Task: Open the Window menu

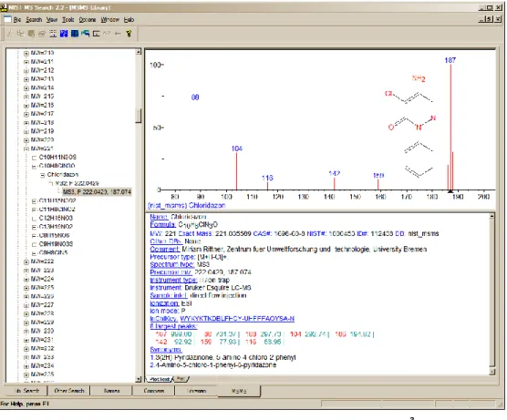Action: click(x=110, y=20)
